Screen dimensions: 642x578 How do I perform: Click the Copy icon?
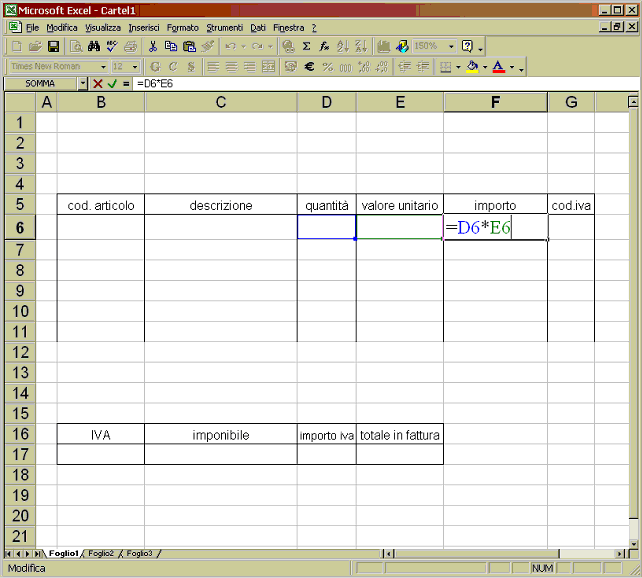pyautogui.click(x=171, y=46)
